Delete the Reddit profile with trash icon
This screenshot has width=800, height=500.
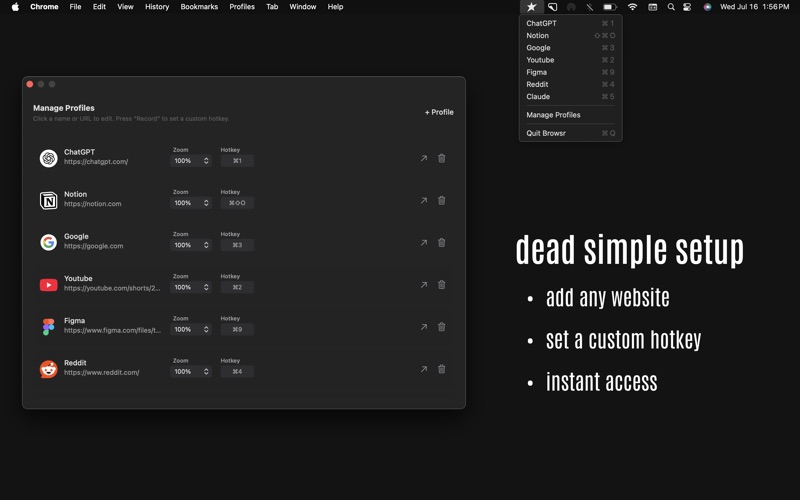coord(442,369)
